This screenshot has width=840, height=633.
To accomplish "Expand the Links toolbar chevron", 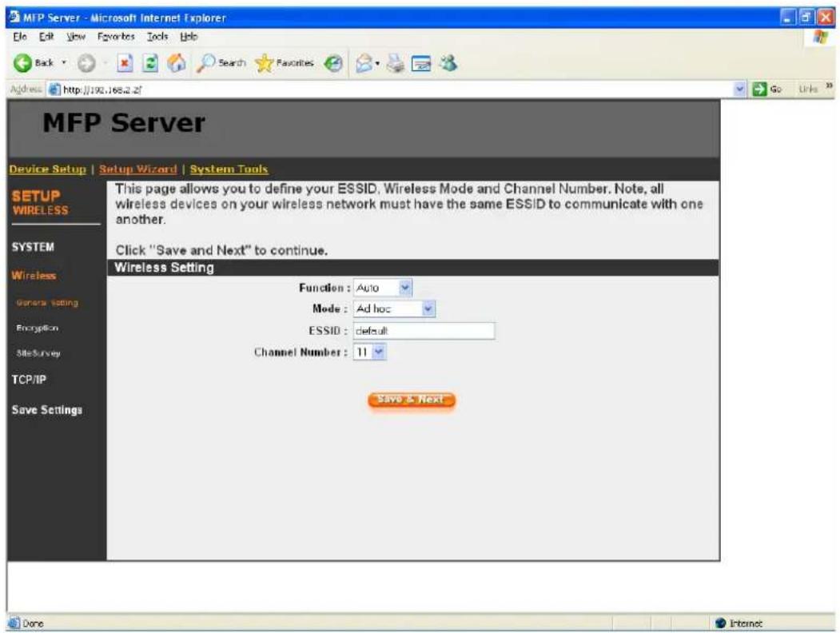I will (829, 86).
